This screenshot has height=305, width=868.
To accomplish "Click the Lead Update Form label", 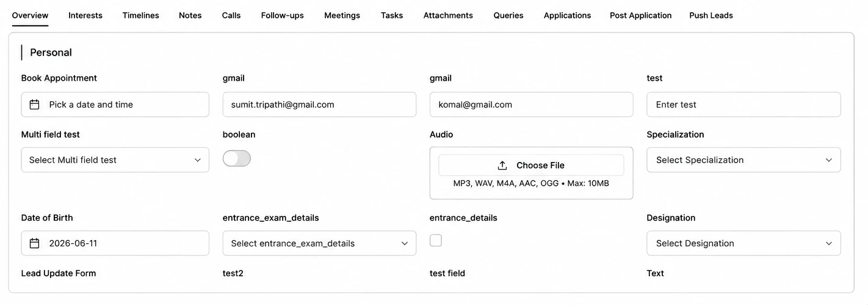I will pos(59,273).
